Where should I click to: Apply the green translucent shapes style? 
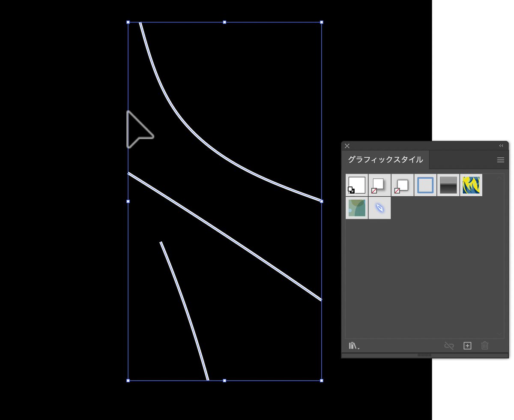pyautogui.click(x=357, y=208)
